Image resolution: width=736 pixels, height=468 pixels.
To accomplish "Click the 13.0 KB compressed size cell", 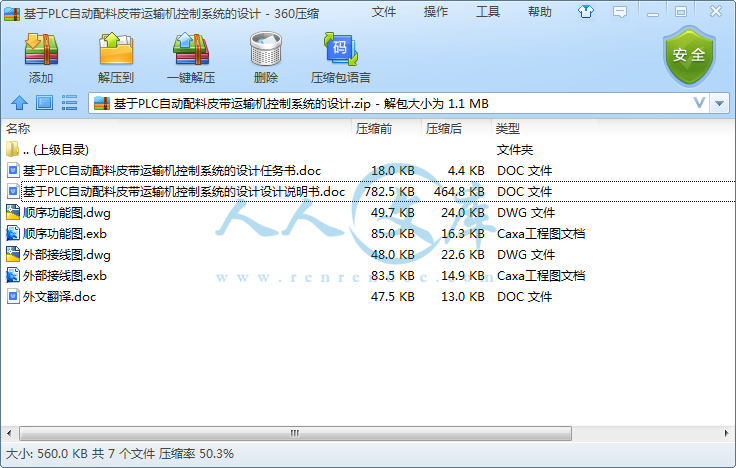I will (x=462, y=297).
